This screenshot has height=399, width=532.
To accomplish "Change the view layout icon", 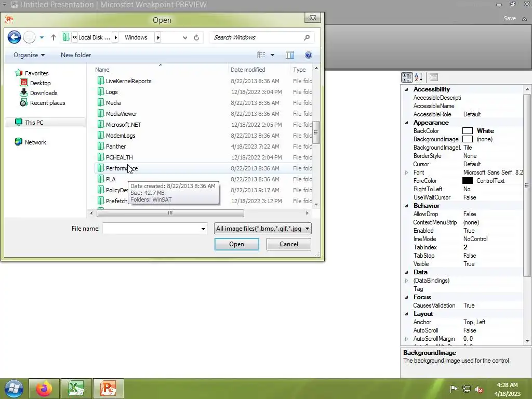I will point(261,55).
